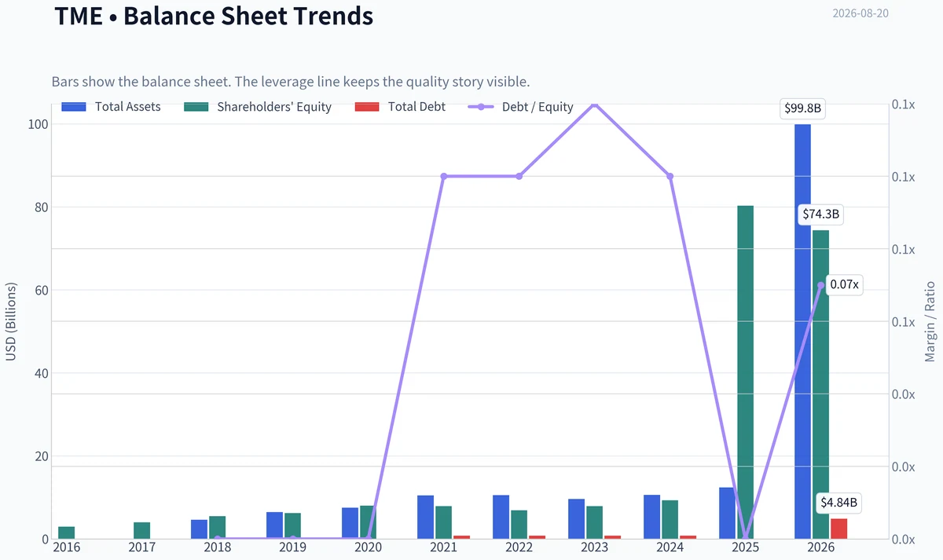Click the chart subtitle about the leverage line

[x=289, y=82]
